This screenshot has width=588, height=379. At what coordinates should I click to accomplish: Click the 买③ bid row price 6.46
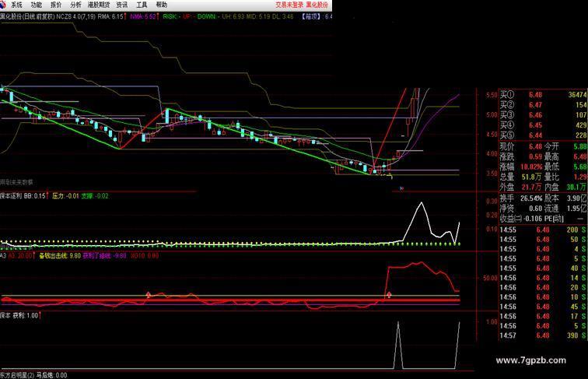pyautogui.click(x=535, y=115)
